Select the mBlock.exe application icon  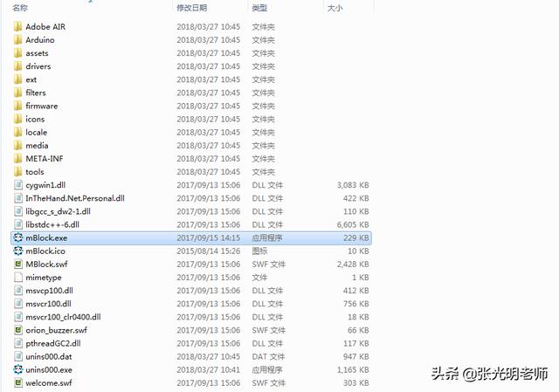tap(17, 237)
